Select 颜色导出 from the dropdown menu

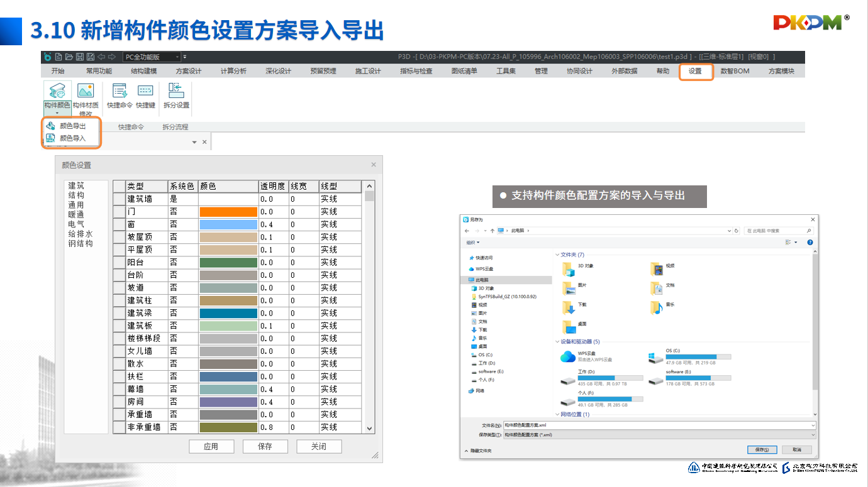[72, 126]
